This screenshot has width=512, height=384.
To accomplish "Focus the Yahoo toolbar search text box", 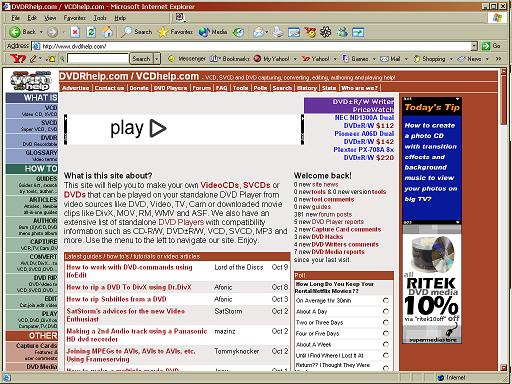I will [98, 59].
